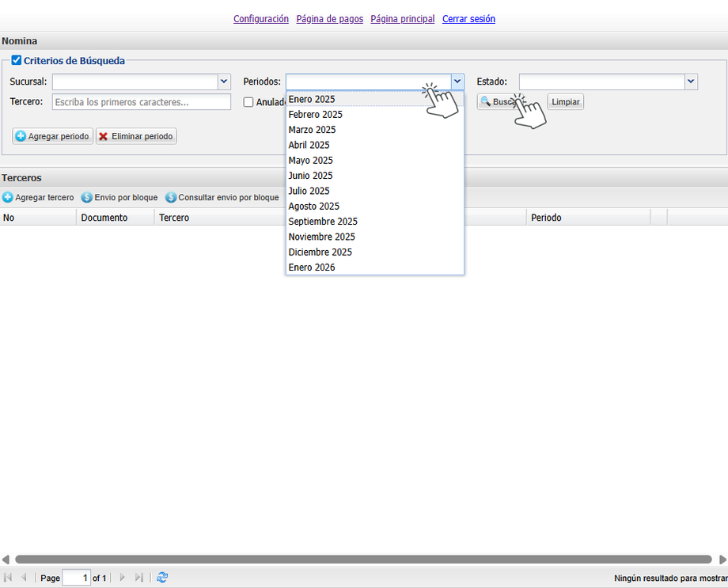The width and height of the screenshot is (728, 588).
Task: Click the Periodos combo box field
Action: (368, 82)
